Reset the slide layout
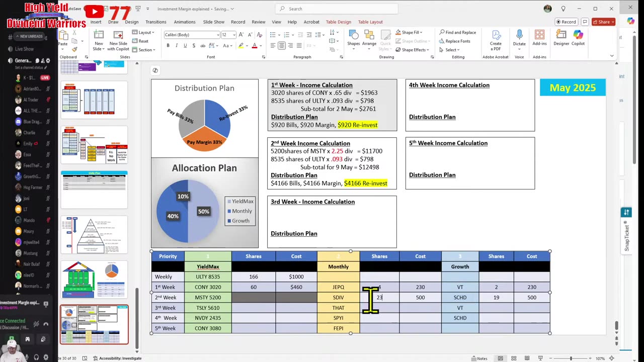 click(140, 41)
